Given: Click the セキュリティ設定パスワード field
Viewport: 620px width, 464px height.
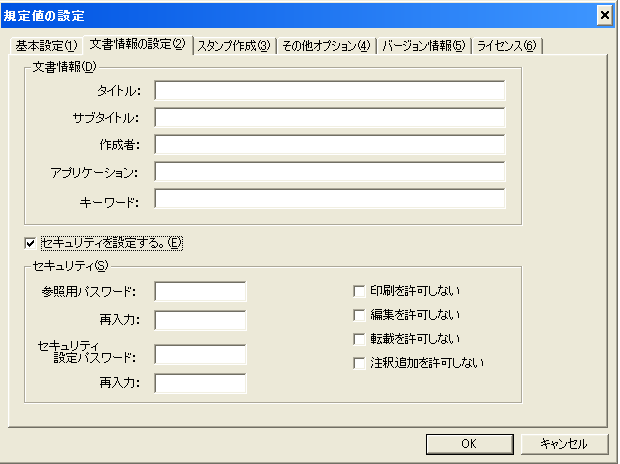Looking at the screenshot, I should point(200,354).
